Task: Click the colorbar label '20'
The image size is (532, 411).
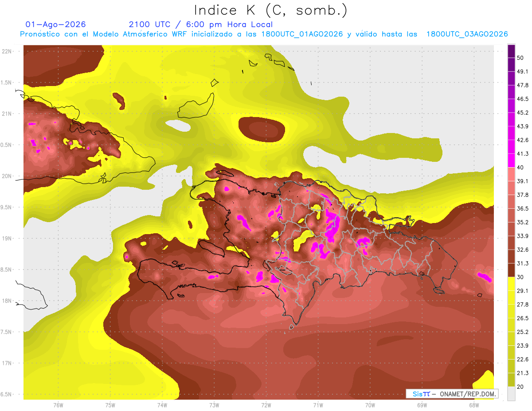Action: tap(520, 387)
